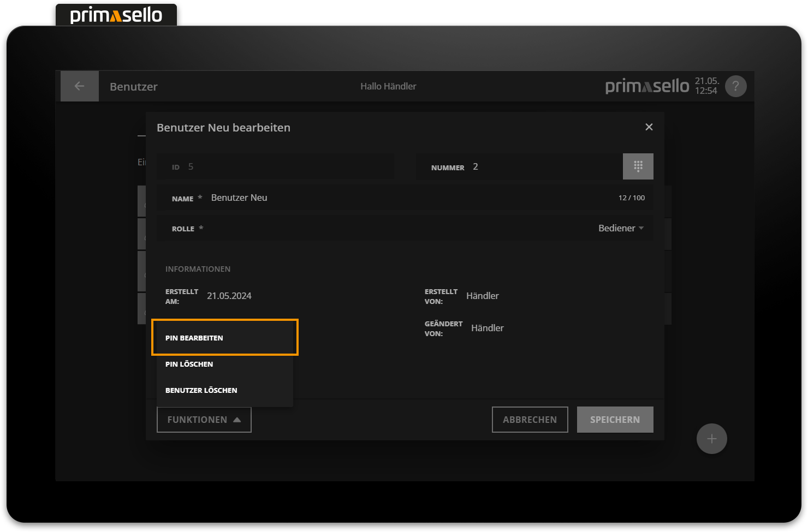The image size is (808, 532).
Task: Navigate back using the arrow icon
Action: coord(79,86)
